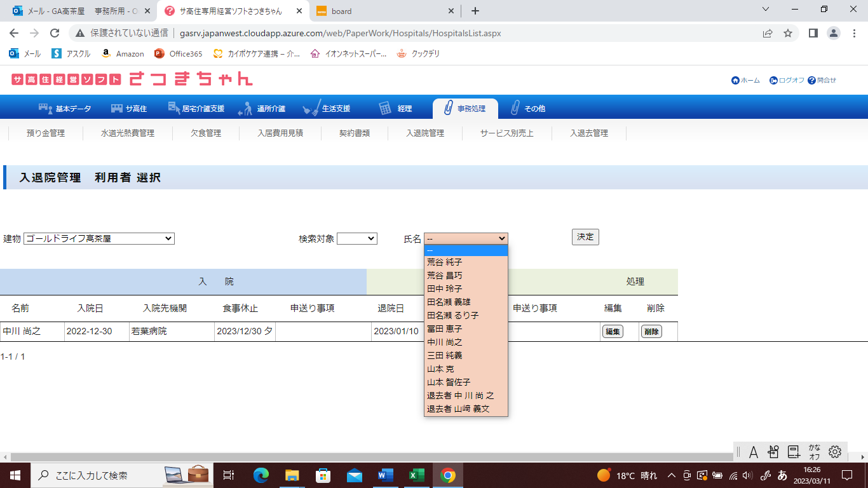
Task: Click the Chrome reload page icon
Action: [55, 33]
